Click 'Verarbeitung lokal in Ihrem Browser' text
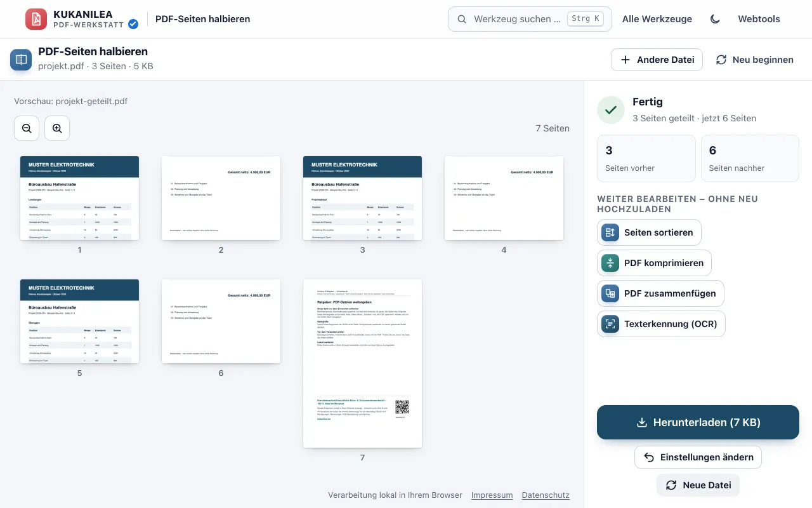The height and width of the screenshot is (508, 812). (x=395, y=495)
